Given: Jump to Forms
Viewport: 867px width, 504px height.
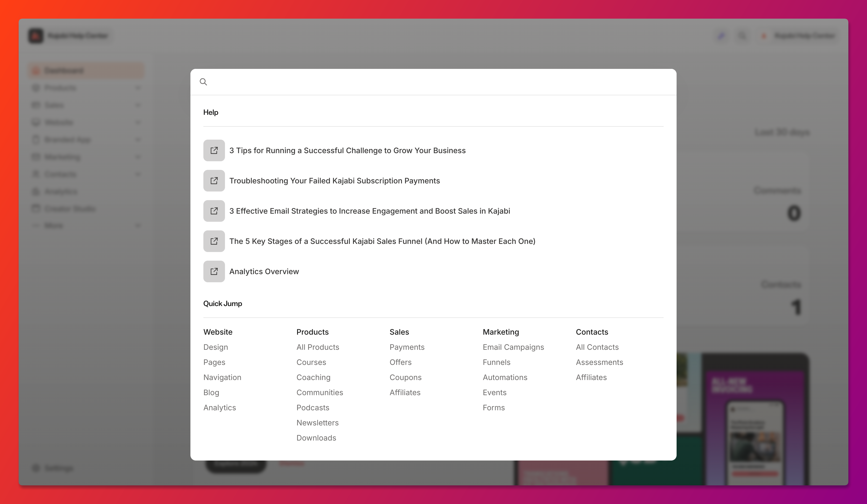Looking at the screenshot, I should (x=494, y=408).
